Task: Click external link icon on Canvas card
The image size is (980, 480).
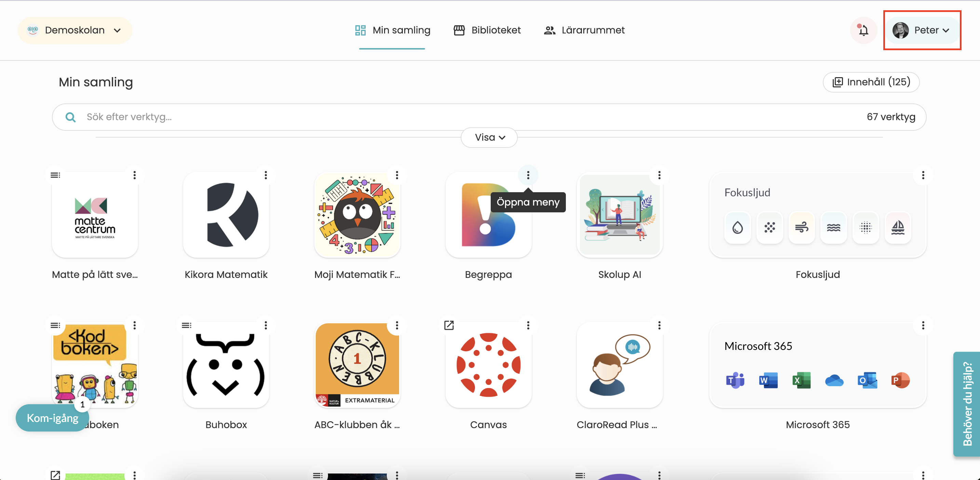Action: [x=449, y=325]
